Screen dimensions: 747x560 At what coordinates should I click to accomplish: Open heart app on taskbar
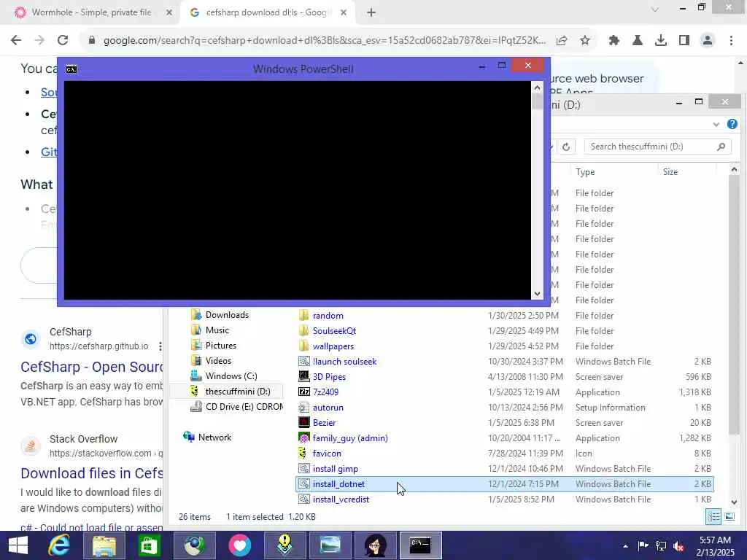pyautogui.click(x=239, y=545)
